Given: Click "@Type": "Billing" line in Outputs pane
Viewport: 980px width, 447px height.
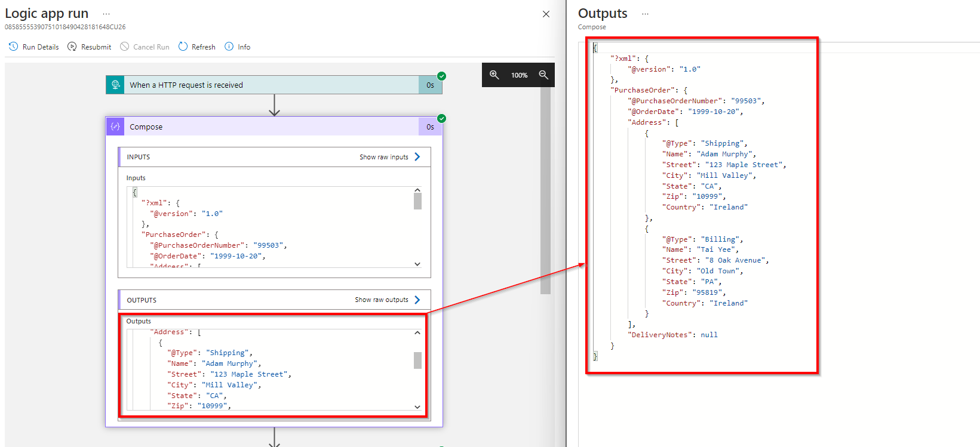Looking at the screenshot, I should (702, 239).
